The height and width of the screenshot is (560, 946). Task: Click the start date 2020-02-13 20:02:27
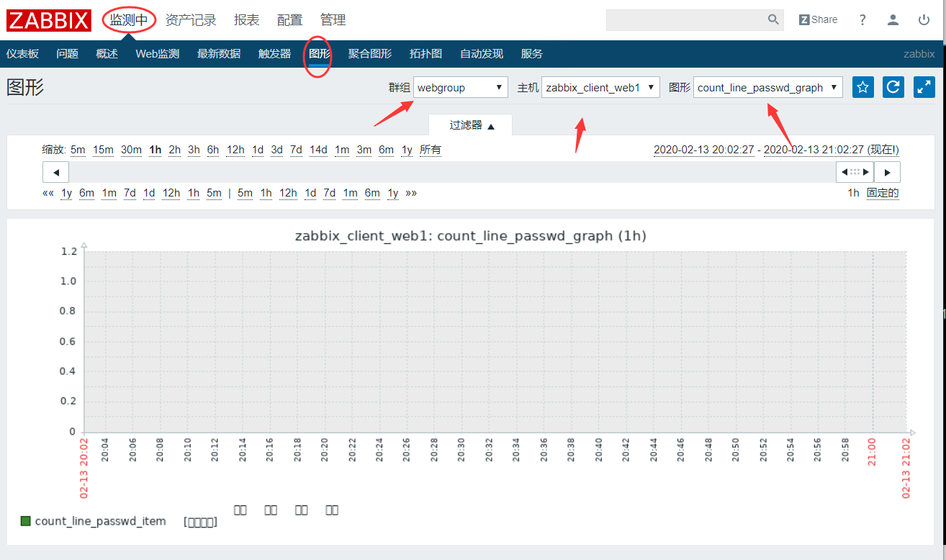[x=703, y=150]
